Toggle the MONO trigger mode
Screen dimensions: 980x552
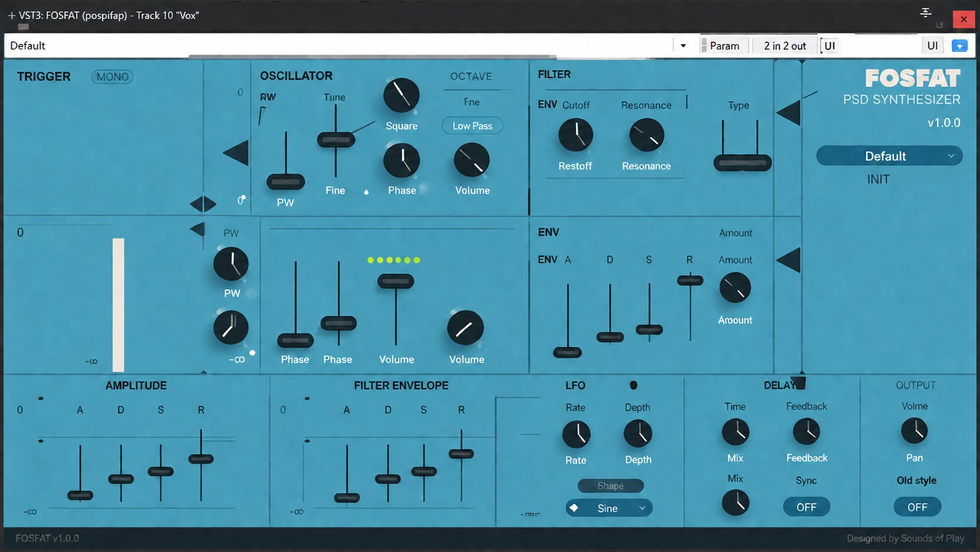click(x=112, y=77)
